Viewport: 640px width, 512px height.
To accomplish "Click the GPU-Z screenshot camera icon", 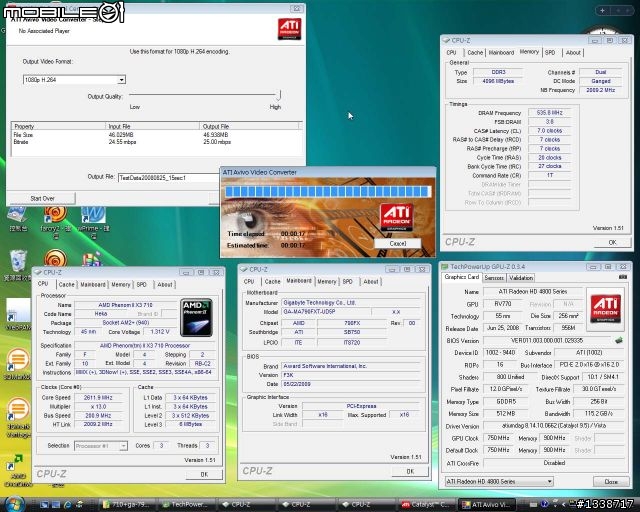I will click(622, 277).
